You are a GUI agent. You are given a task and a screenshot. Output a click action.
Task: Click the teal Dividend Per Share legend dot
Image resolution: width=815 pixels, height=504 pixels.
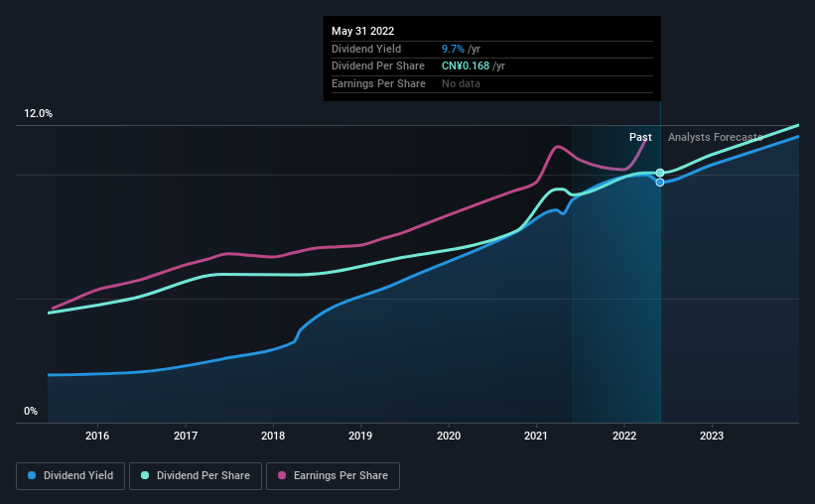click(x=145, y=475)
